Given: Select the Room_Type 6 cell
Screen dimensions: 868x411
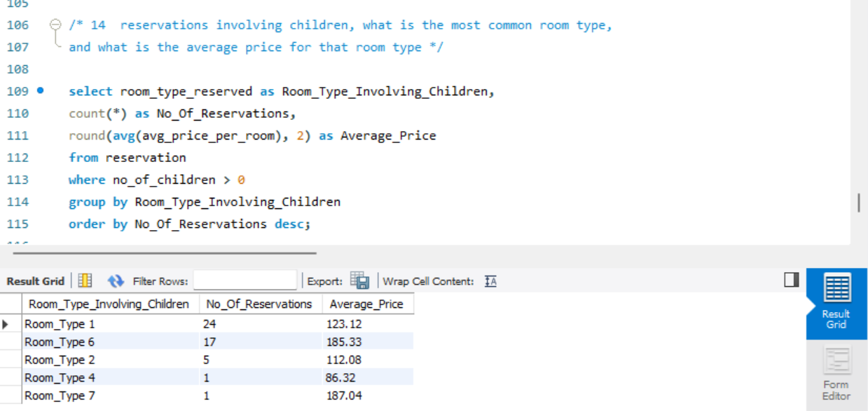Looking at the screenshot, I should click(60, 342).
